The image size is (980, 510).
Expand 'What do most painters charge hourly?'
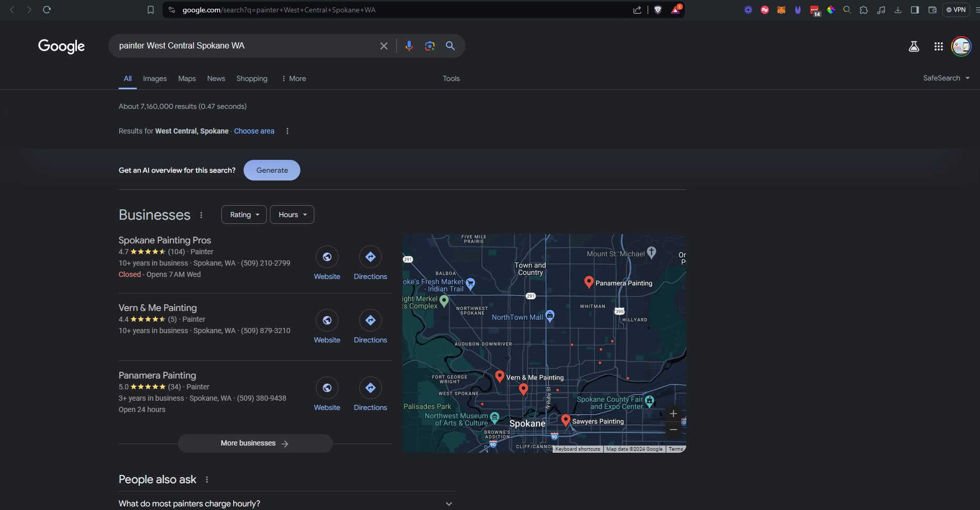(x=448, y=504)
